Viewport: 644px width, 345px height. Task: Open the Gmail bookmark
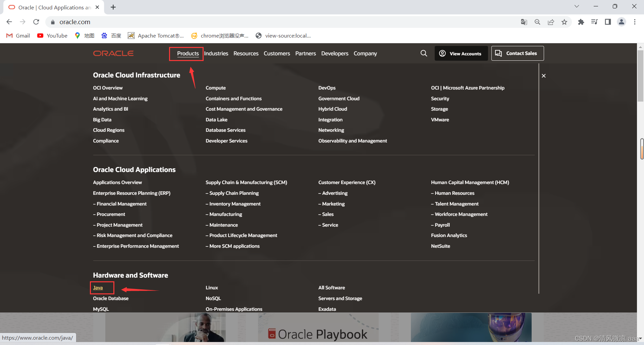pos(18,36)
